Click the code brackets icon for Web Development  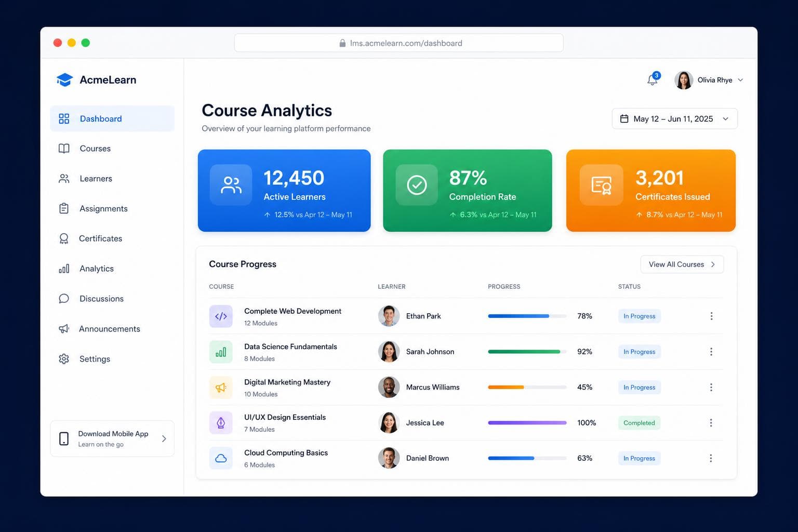tap(221, 316)
